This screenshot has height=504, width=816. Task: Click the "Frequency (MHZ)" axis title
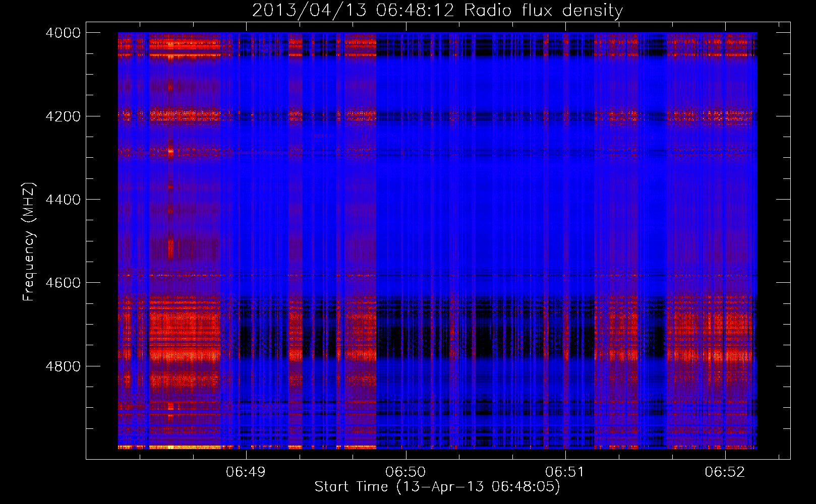pos(29,242)
